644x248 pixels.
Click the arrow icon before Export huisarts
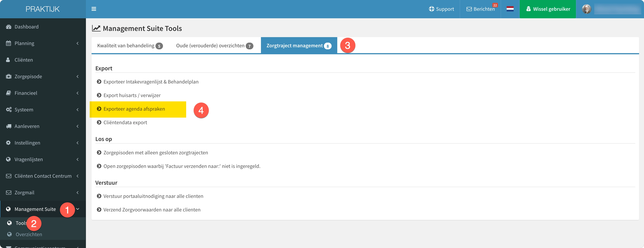tap(99, 95)
